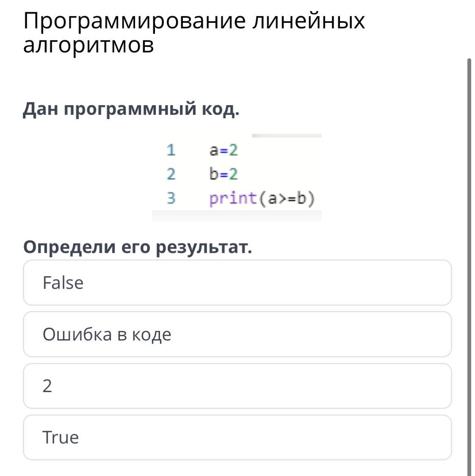The height and width of the screenshot is (476, 475).
Task: Select the answer option True
Action: (x=237, y=437)
